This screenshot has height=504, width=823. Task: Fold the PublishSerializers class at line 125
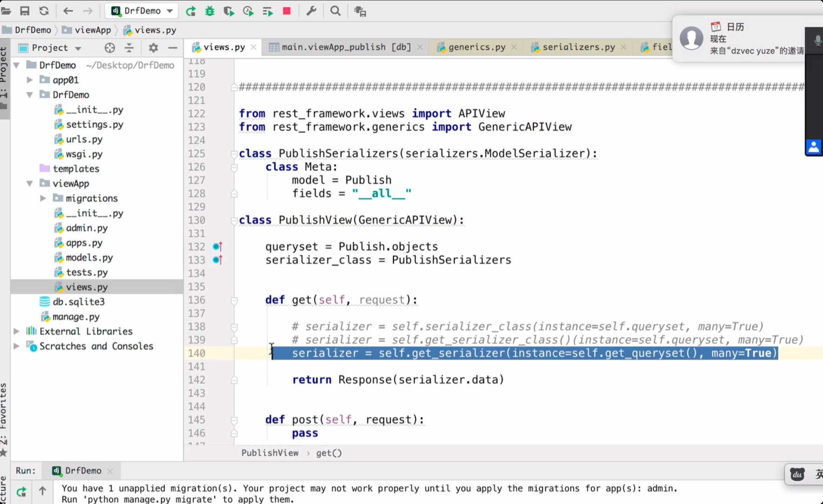(234, 154)
